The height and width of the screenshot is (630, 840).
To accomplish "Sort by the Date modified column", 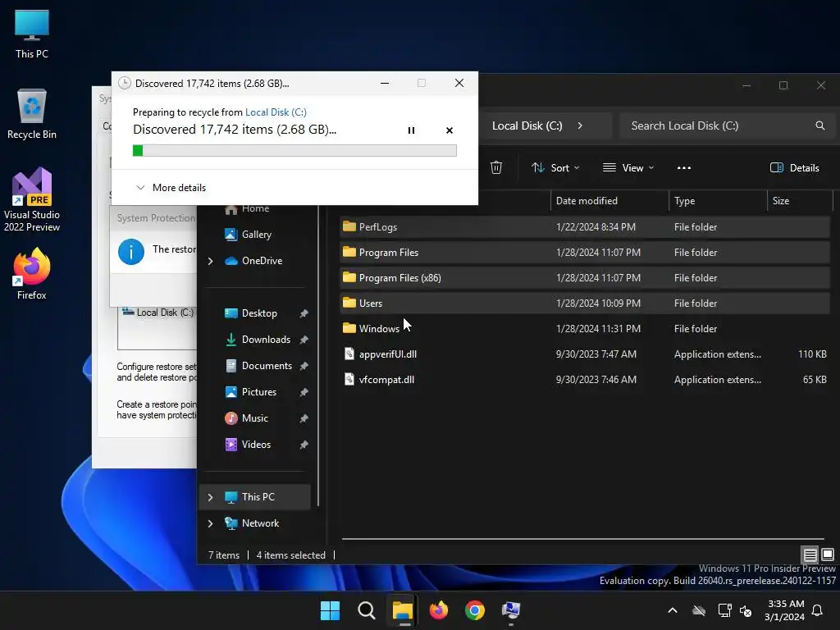I will click(x=609, y=201).
